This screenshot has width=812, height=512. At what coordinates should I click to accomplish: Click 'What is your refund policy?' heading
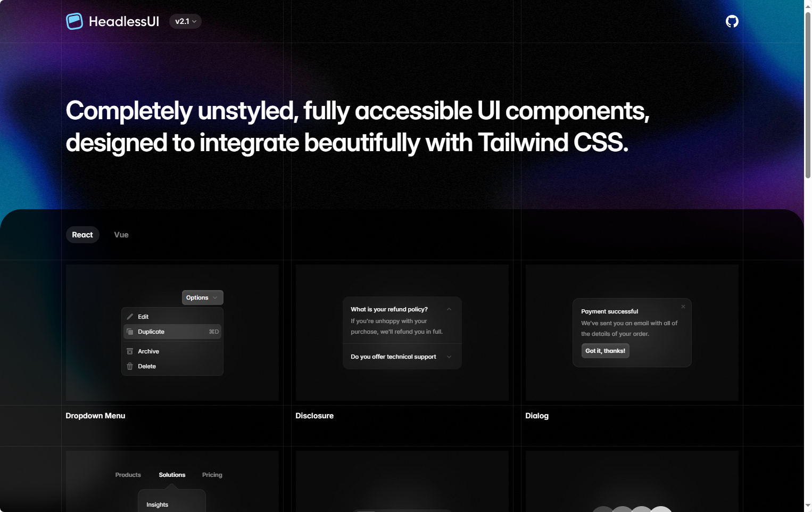[x=389, y=309]
